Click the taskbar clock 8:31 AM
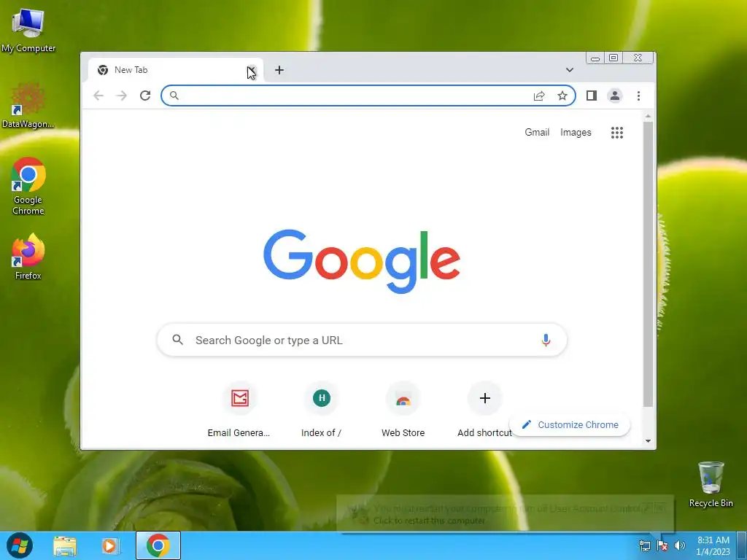The image size is (747, 560). click(713, 545)
